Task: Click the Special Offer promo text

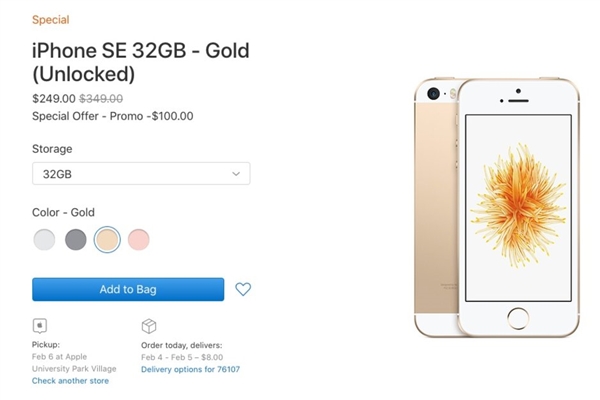Action: point(113,115)
